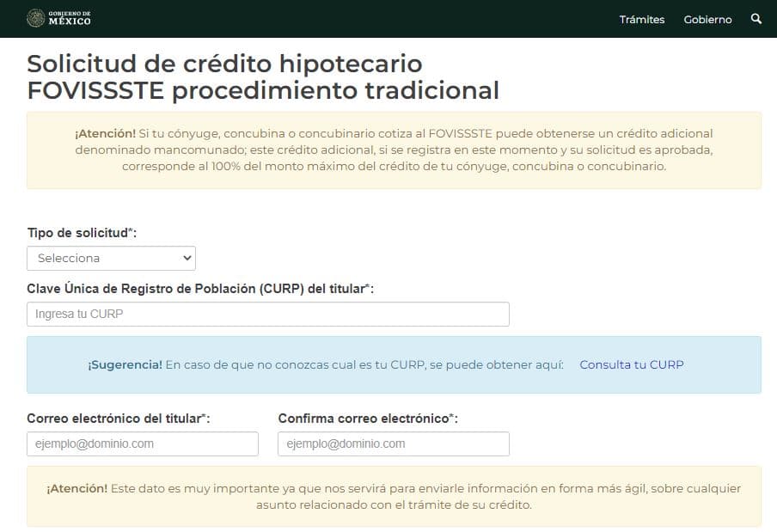Open the search magnifier icon

[x=756, y=19]
